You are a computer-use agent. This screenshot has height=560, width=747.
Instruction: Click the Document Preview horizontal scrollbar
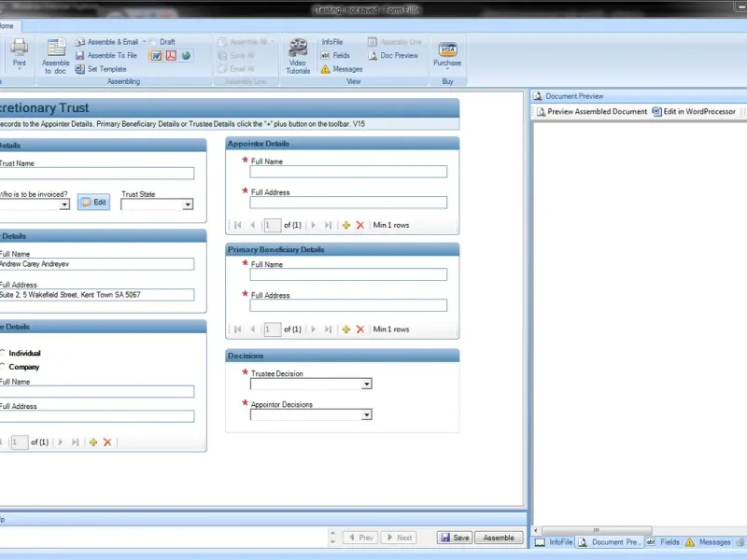[x=597, y=530]
